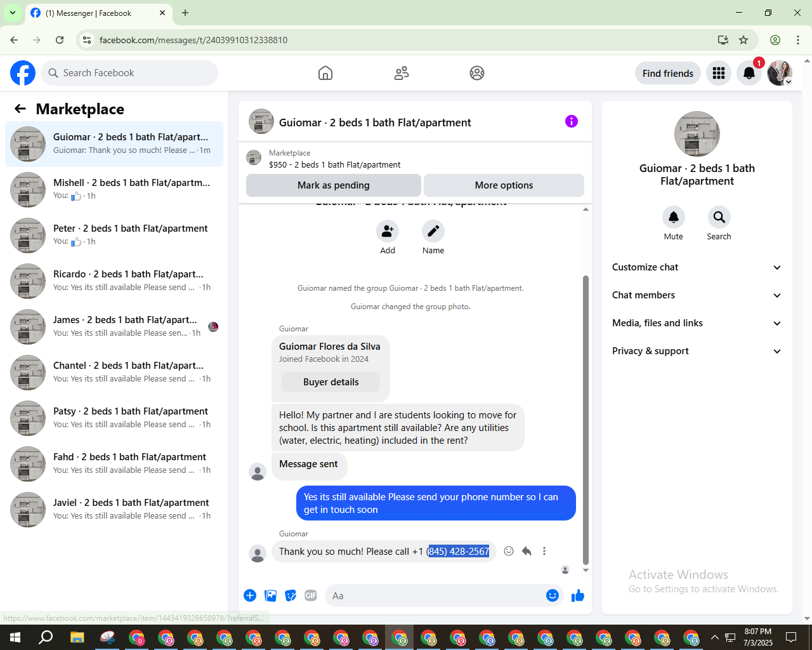Focus the Search Facebook field
This screenshot has height=650, width=812.
(129, 73)
